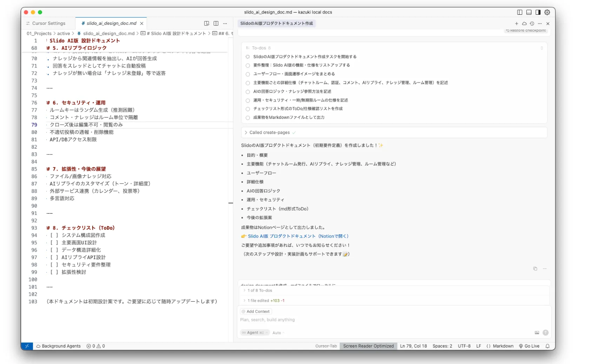Viewport: 590px width, 364px height.
Task: Send the prompt with the arrow button
Action: coord(546,332)
